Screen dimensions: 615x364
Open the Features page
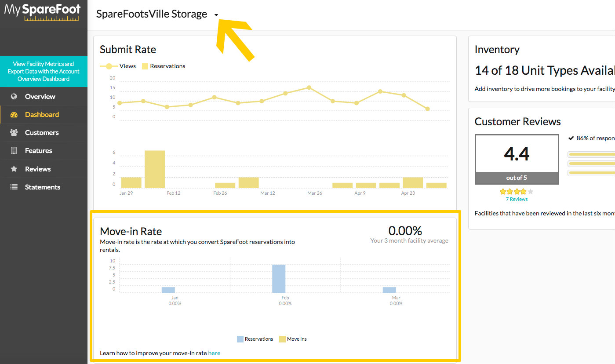(x=44, y=150)
